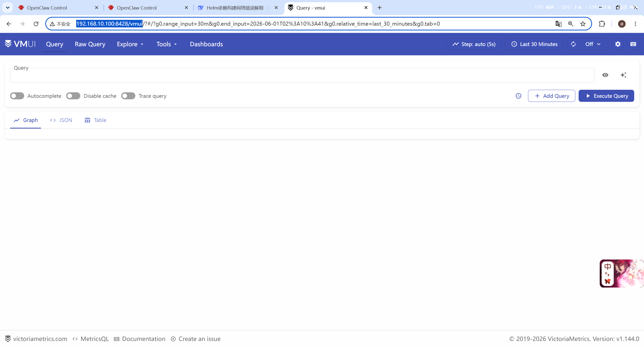644x347 pixels.
Task: Focus the Query input field
Action: click(x=302, y=75)
